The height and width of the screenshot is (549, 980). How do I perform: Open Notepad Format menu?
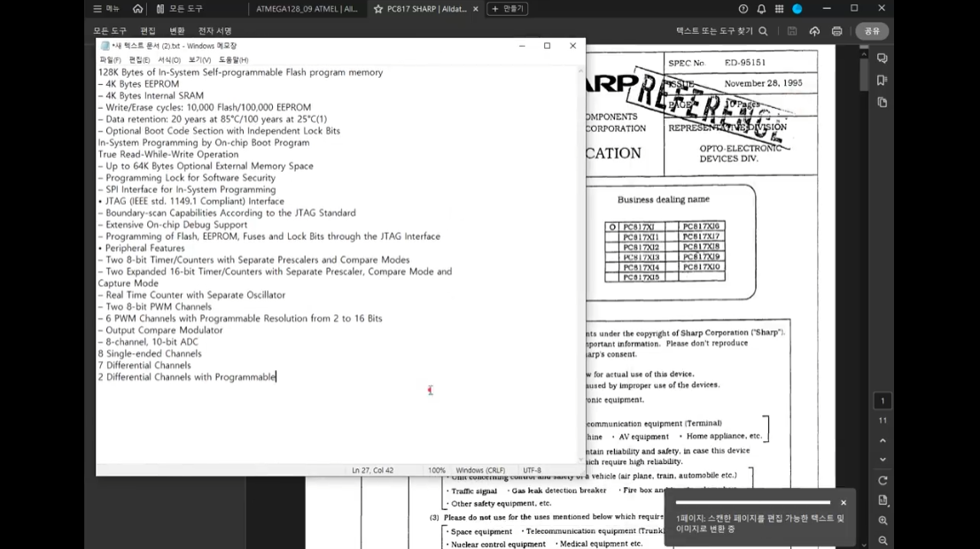(x=168, y=60)
